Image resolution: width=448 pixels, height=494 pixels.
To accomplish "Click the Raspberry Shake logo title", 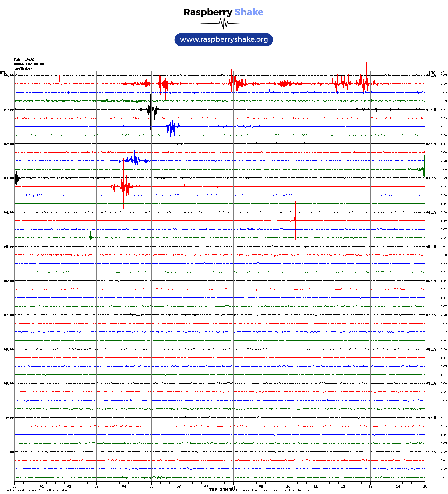I will pos(223,12).
